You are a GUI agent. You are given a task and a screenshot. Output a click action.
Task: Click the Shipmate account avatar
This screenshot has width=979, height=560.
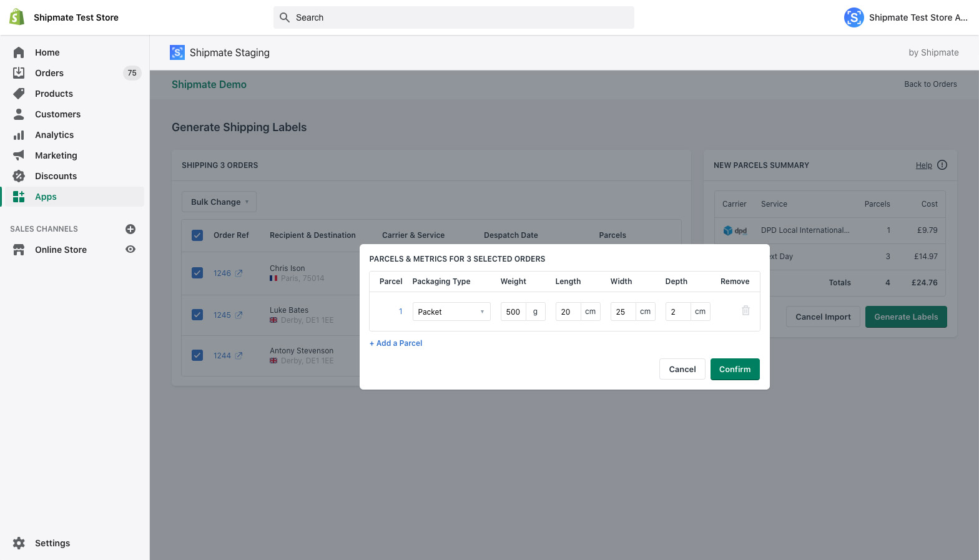(854, 17)
